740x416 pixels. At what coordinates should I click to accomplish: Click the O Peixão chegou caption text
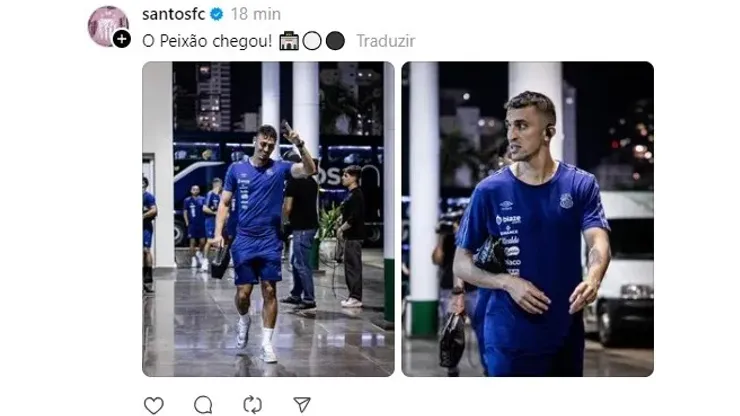[x=207, y=41]
